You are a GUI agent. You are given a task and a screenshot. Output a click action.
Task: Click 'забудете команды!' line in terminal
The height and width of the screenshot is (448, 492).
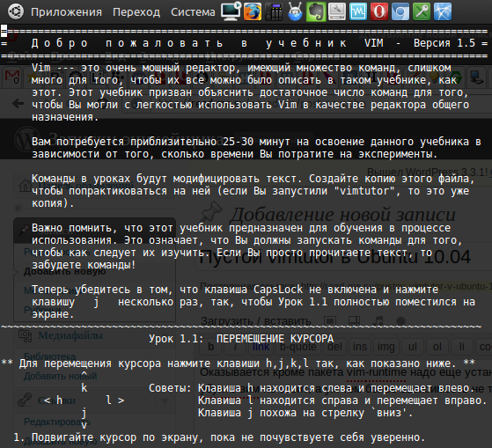(84, 265)
